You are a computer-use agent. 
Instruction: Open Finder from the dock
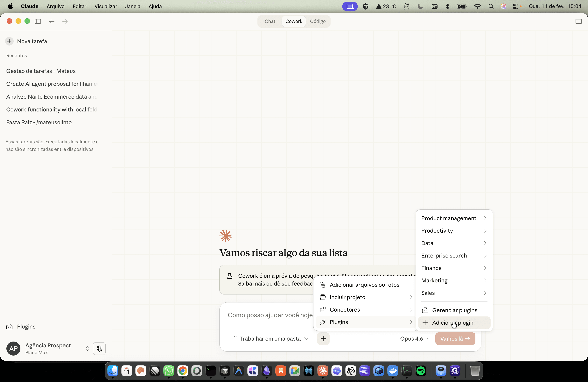click(x=113, y=371)
